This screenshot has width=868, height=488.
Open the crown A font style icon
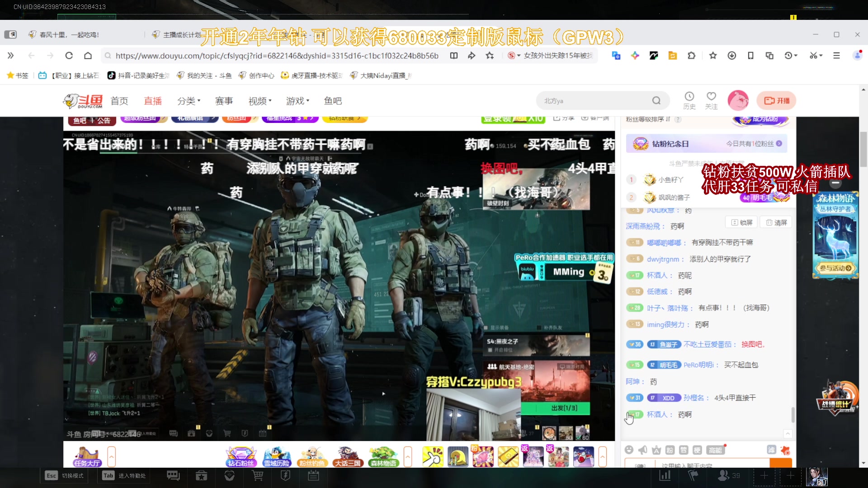[656, 450]
